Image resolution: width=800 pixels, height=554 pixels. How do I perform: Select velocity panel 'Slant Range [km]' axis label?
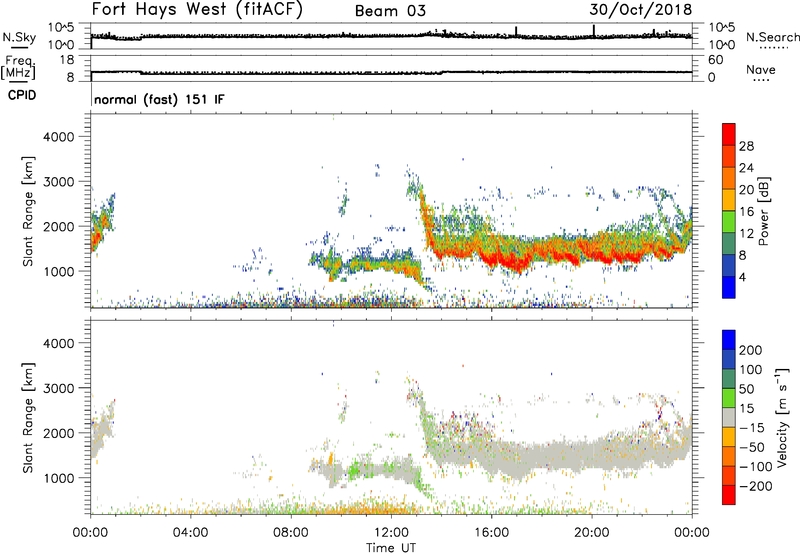point(28,418)
